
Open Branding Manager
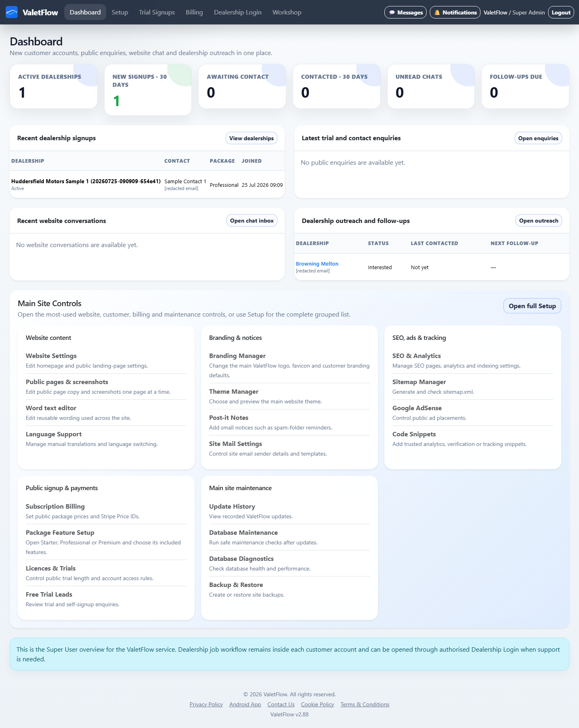click(x=237, y=356)
